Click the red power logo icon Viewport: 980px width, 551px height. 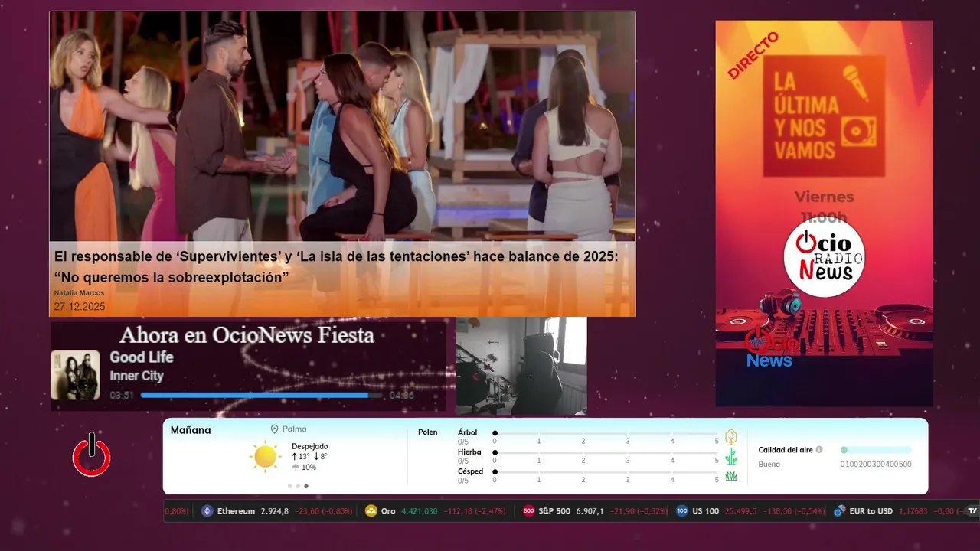tap(92, 455)
